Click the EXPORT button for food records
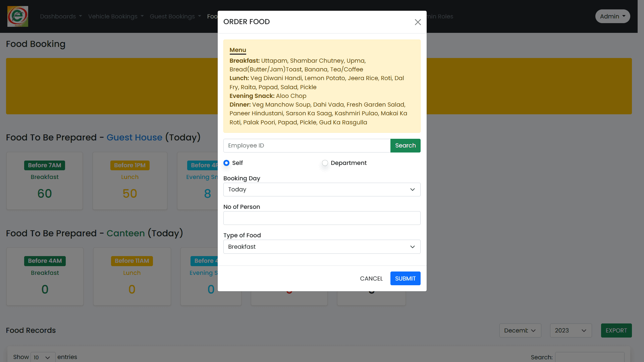Image resolution: width=644 pixels, height=362 pixels. click(616, 330)
